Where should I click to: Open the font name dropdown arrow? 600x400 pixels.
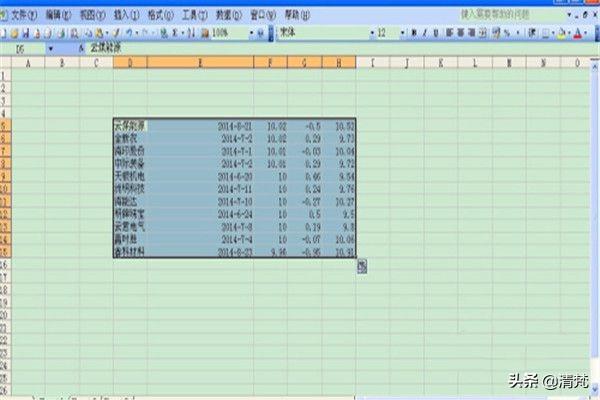pyautogui.click(x=372, y=33)
